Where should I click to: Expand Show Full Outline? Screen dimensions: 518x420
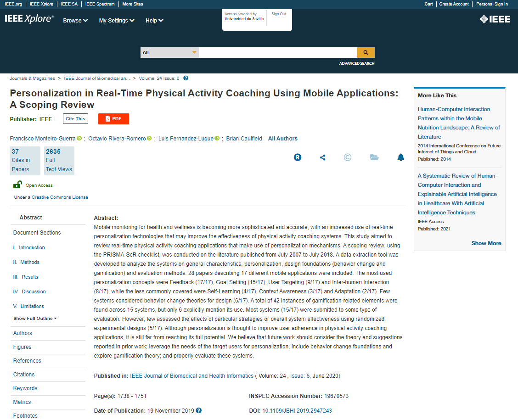coord(35,319)
